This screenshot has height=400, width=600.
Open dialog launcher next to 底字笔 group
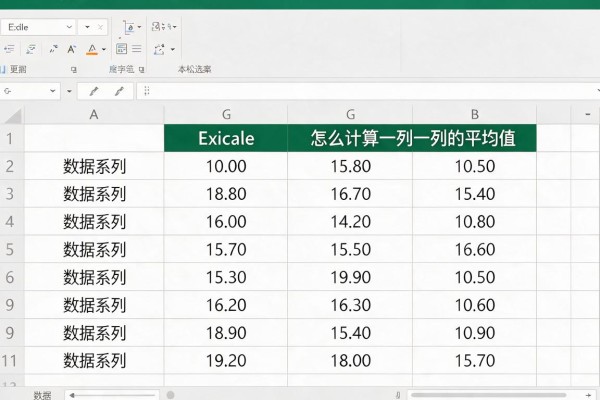142,70
